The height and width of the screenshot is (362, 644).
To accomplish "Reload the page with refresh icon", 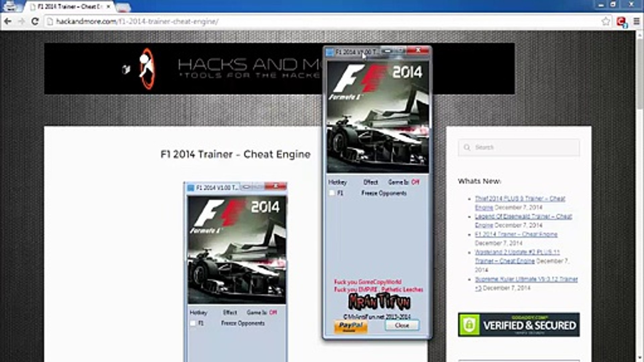I will pos(35,21).
